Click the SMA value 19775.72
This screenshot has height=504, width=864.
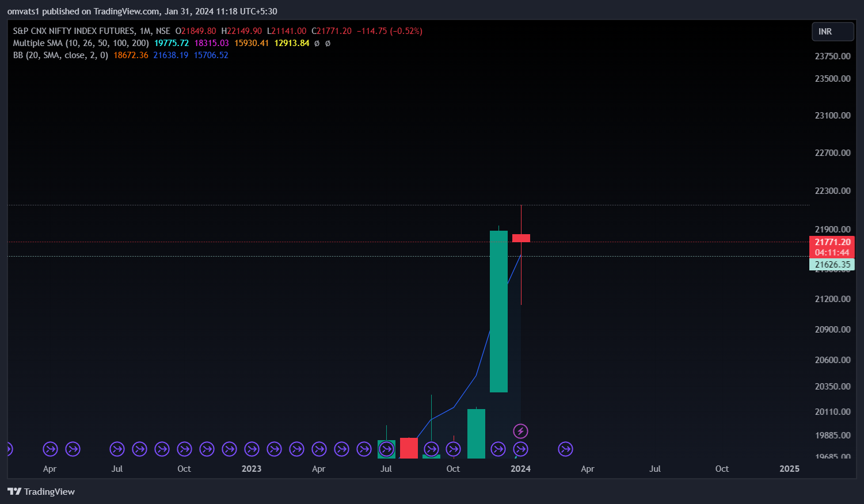172,43
